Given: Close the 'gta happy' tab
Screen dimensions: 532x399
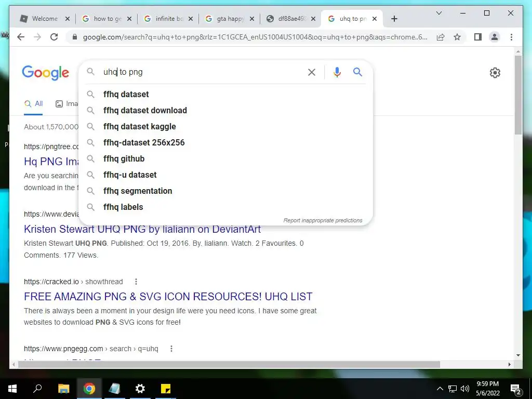Looking at the screenshot, I should 252,19.
